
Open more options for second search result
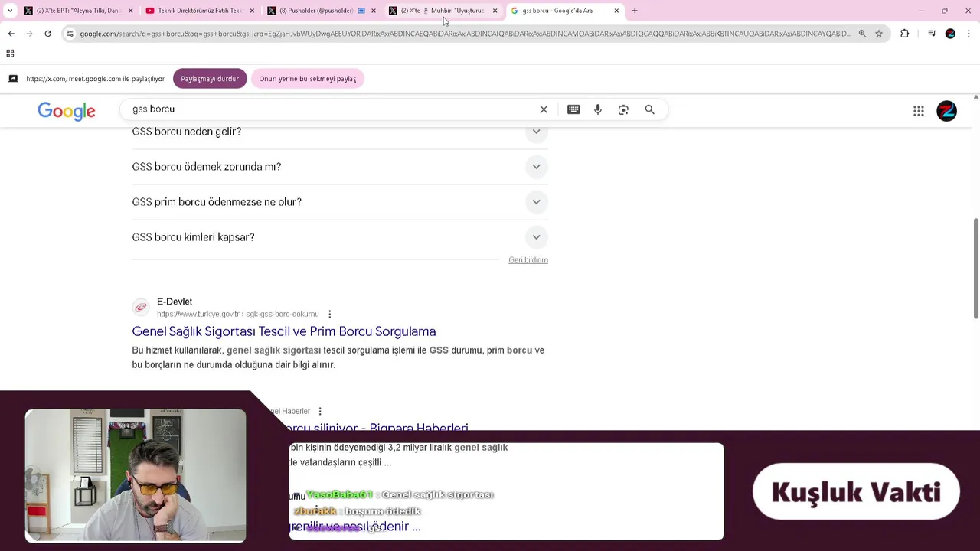click(x=320, y=411)
